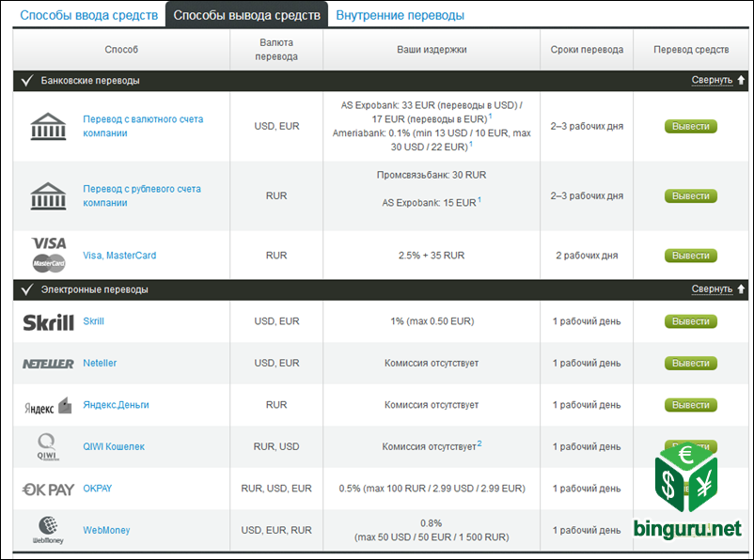
Task: Open the OKPAY link
Action: tap(97, 489)
